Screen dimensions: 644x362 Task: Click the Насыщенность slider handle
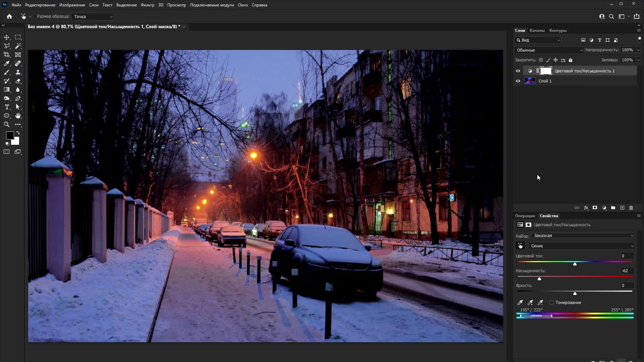pyautogui.click(x=539, y=279)
